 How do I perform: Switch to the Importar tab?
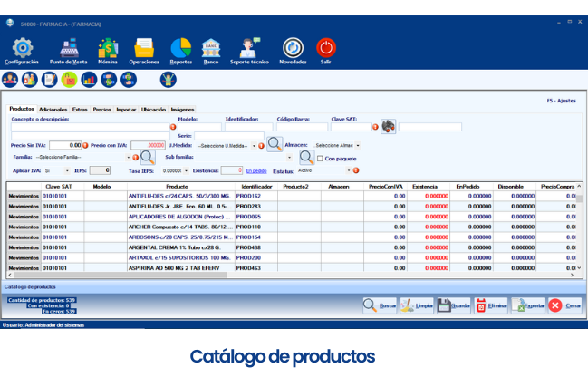[x=126, y=110]
